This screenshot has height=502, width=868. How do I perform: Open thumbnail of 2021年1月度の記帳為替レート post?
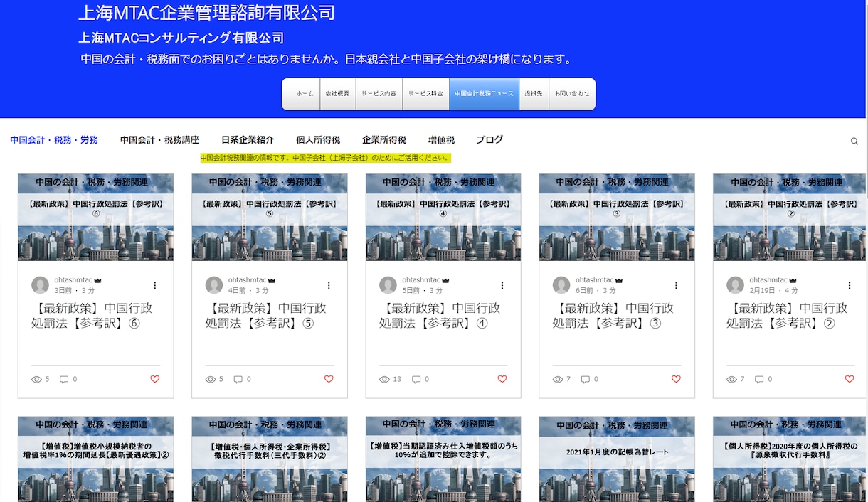point(617,459)
